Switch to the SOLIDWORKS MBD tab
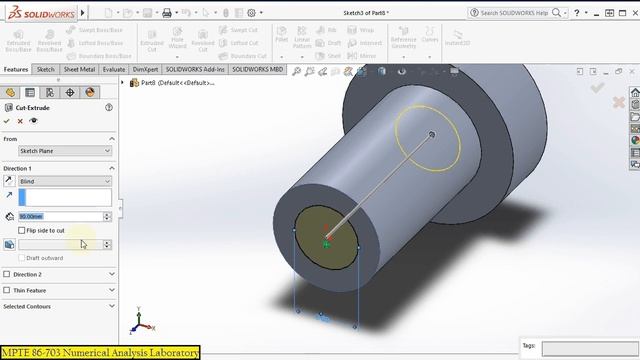 coord(258,69)
